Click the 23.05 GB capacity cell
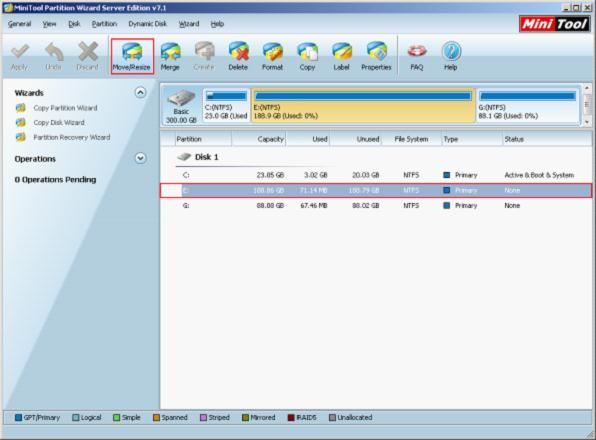The height and width of the screenshot is (440, 596). point(270,175)
